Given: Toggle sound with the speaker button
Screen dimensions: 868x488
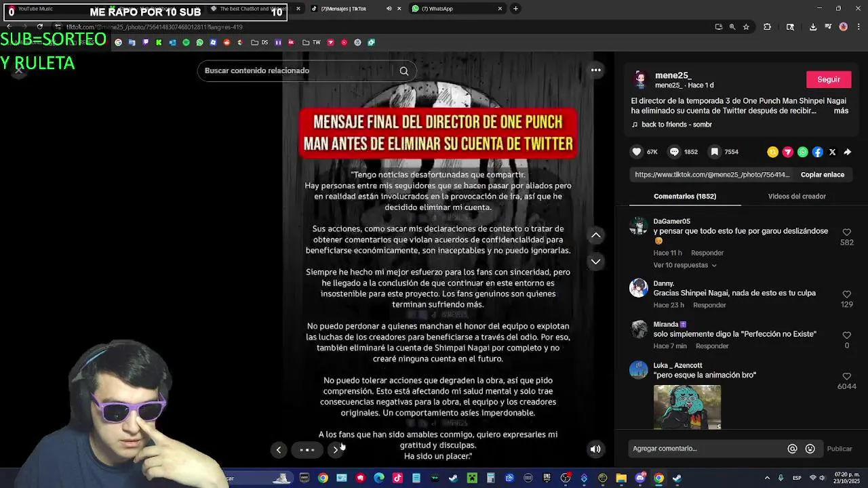Looking at the screenshot, I should tap(595, 449).
